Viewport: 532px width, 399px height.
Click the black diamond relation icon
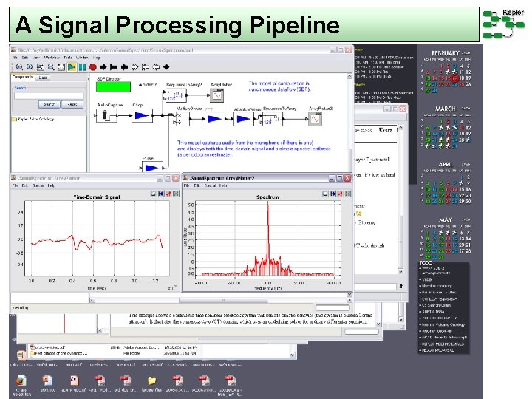(166, 67)
